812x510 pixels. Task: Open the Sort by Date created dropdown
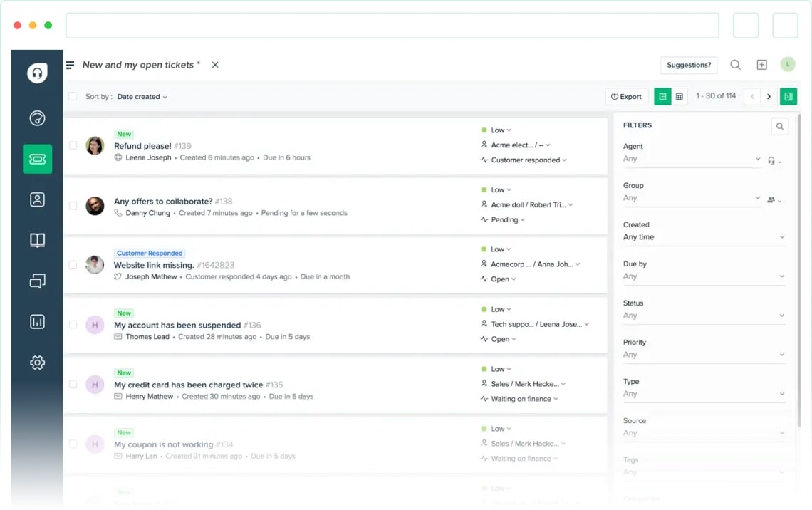[x=142, y=96]
